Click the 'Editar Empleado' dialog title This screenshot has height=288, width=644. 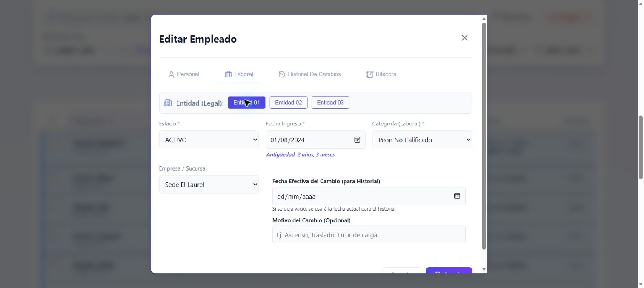tap(198, 39)
